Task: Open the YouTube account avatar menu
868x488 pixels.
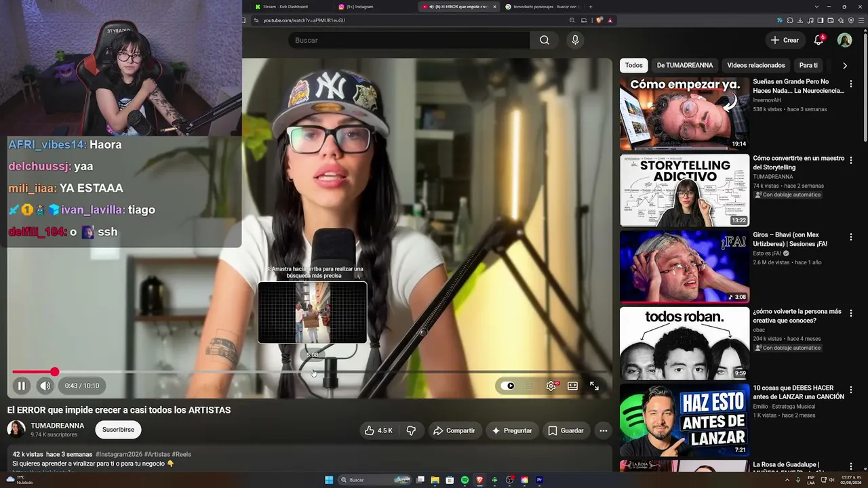Action: coord(844,40)
